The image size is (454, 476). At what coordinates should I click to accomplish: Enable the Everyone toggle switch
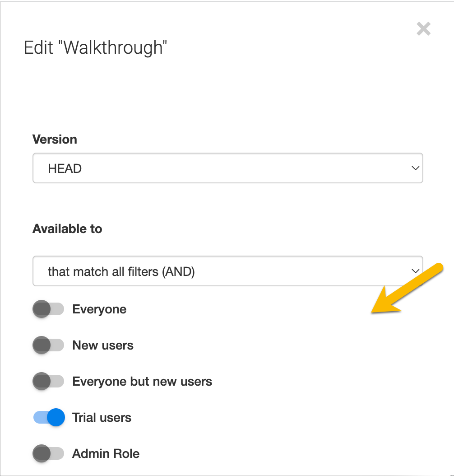click(x=48, y=309)
